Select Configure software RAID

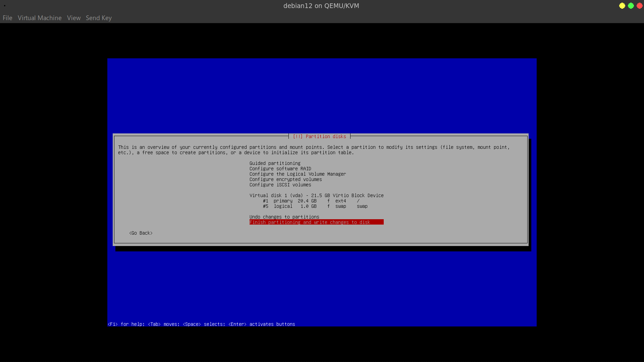point(280,169)
